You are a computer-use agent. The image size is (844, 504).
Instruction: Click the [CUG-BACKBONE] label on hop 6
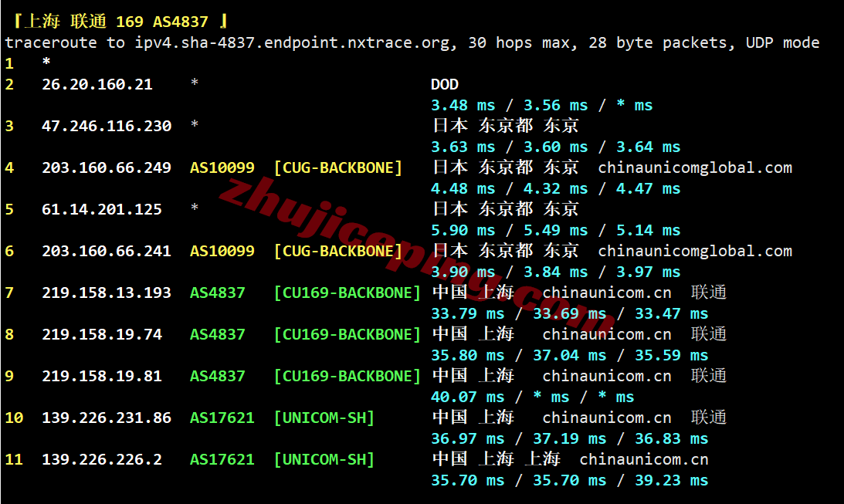pyautogui.click(x=338, y=251)
